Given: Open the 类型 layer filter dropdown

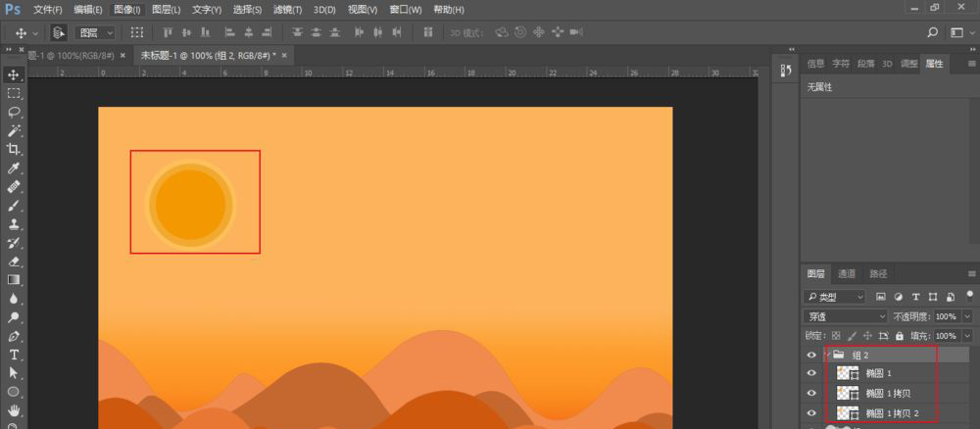Looking at the screenshot, I should click(x=834, y=296).
